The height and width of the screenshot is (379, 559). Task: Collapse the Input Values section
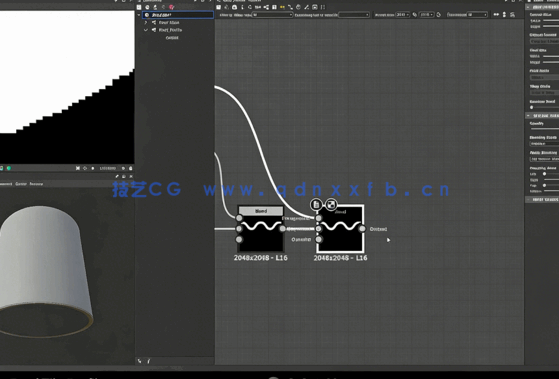528,200
